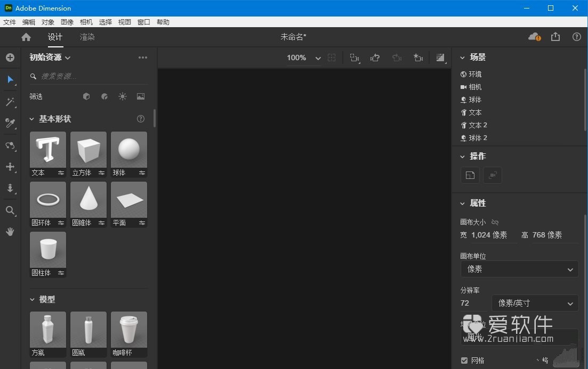
Task: Filter assets by materials icon
Action: [104, 97]
